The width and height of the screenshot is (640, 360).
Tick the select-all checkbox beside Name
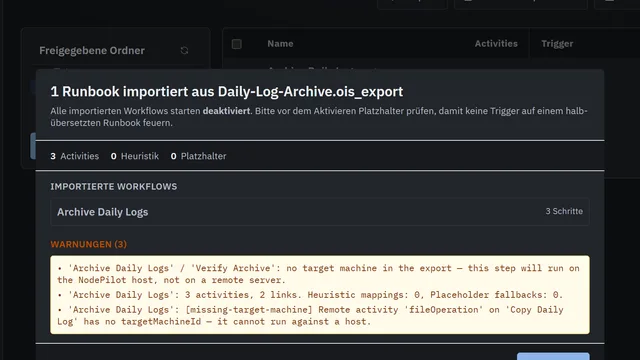pos(237,44)
